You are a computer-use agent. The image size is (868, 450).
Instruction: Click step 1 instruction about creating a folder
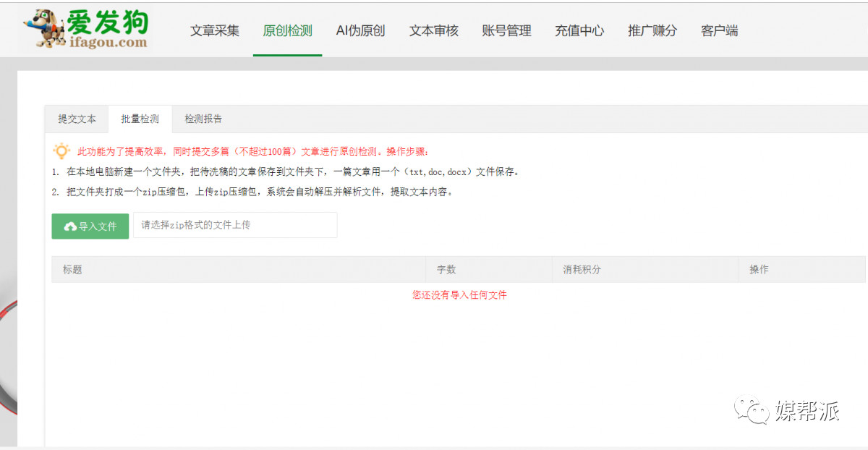pos(286,172)
